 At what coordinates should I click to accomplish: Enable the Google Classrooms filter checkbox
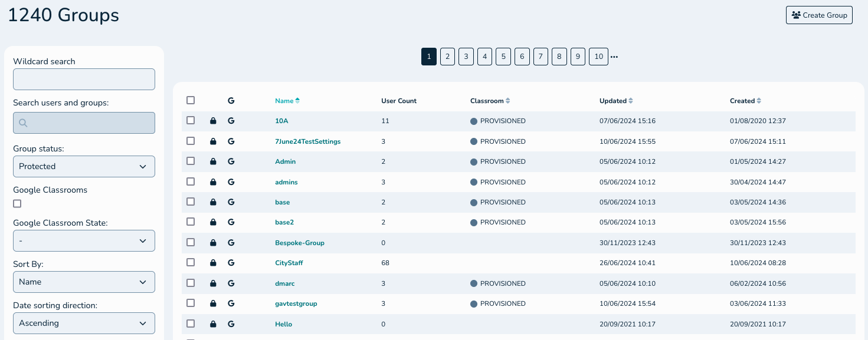(x=17, y=204)
